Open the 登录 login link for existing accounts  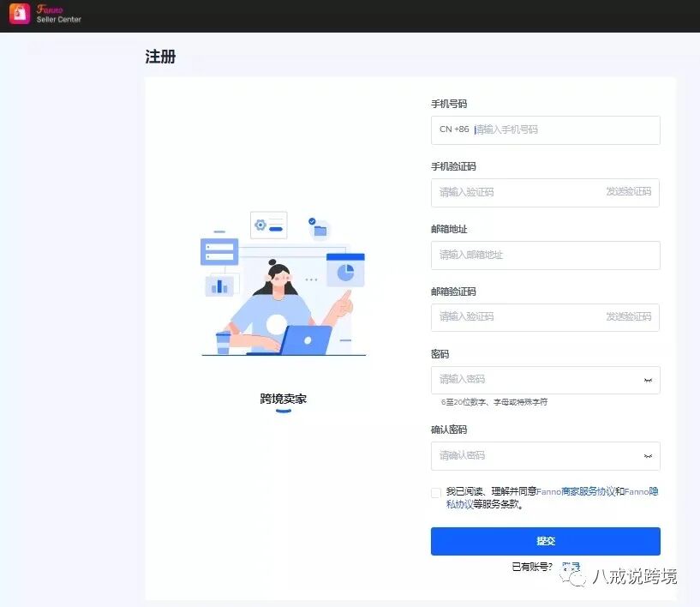pyautogui.click(x=571, y=566)
